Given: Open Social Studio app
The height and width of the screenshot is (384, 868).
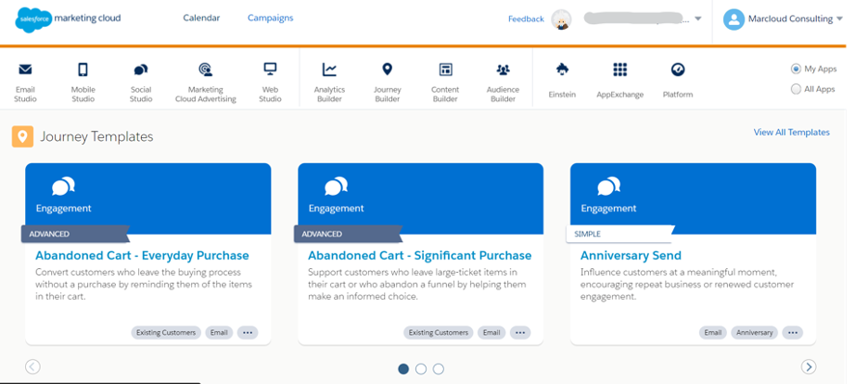Looking at the screenshot, I should point(141,83).
